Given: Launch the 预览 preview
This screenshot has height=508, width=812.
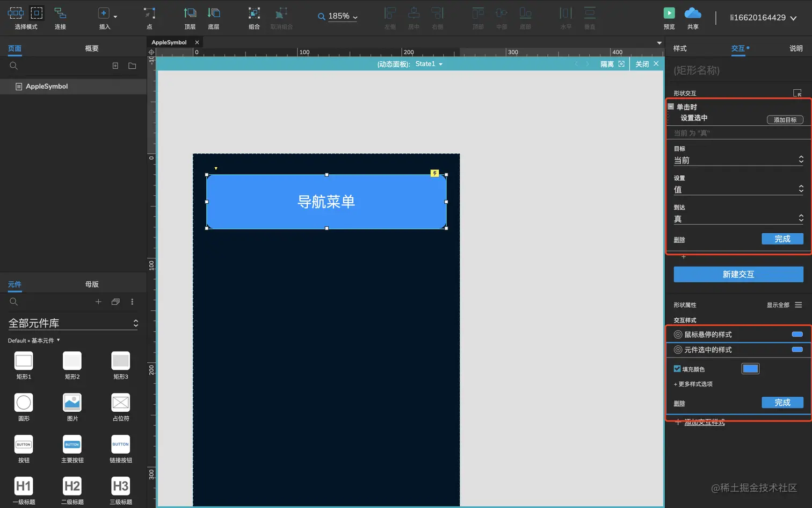Looking at the screenshot, I should (x=669, y=13).
